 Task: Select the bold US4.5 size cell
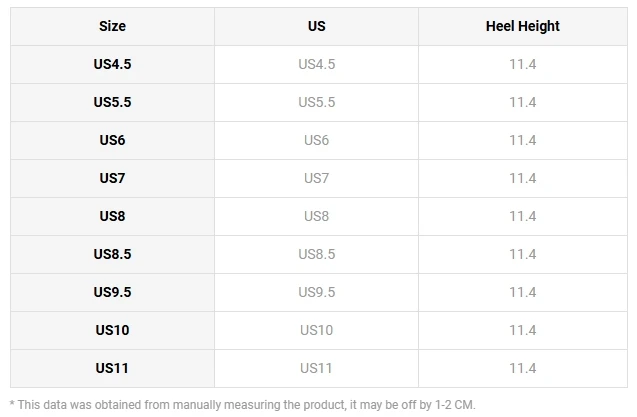point(112,64)
